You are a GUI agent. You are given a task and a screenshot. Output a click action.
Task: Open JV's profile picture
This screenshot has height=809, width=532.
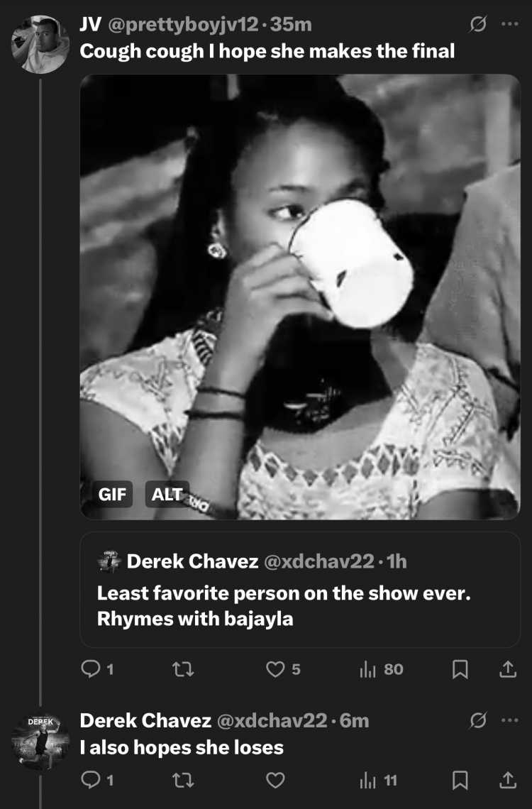pos(40,45)
